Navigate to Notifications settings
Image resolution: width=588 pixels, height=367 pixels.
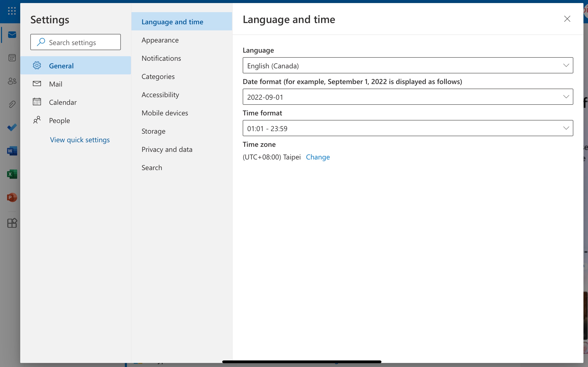[x=161, y=58]
